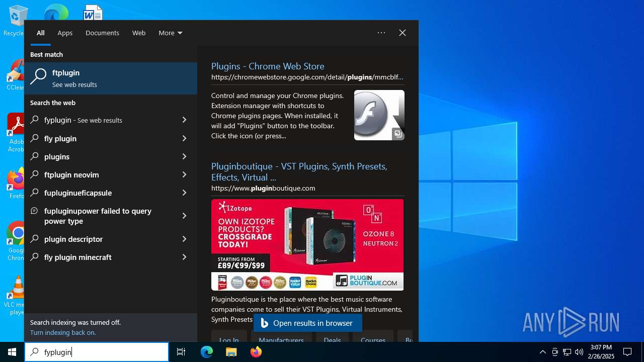Expand the fly plugin minecraft arrow
Screen dimensions: 644x362
[184, 257]
